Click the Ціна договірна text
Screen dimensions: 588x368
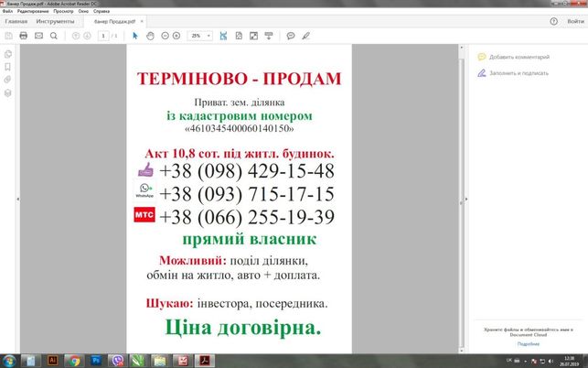[243, 328]
